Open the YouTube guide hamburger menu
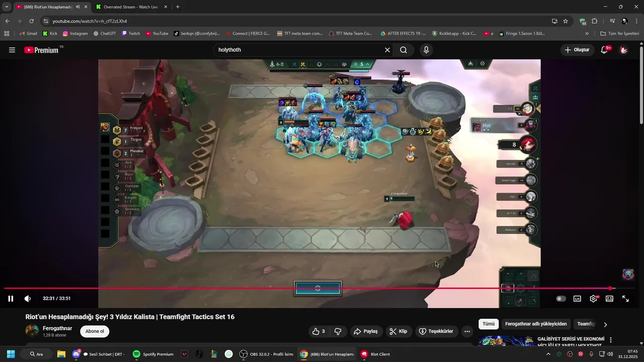 pos(12,50)
